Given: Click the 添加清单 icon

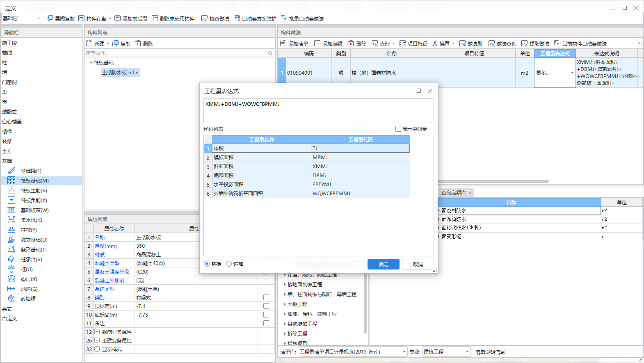Looking at the screenshot, I should 283,43.
